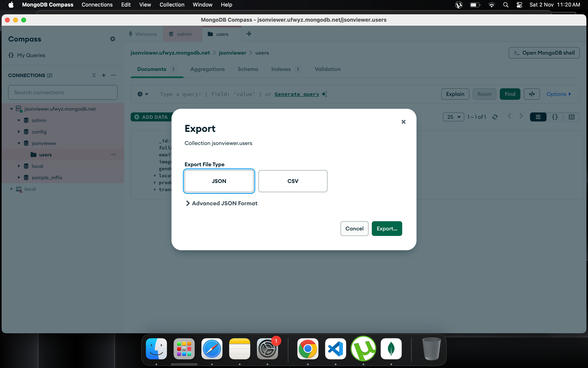Expand the local connection at bottom
Image resolution: width=588 pixels, height=368 pixels.
(11, 189)
